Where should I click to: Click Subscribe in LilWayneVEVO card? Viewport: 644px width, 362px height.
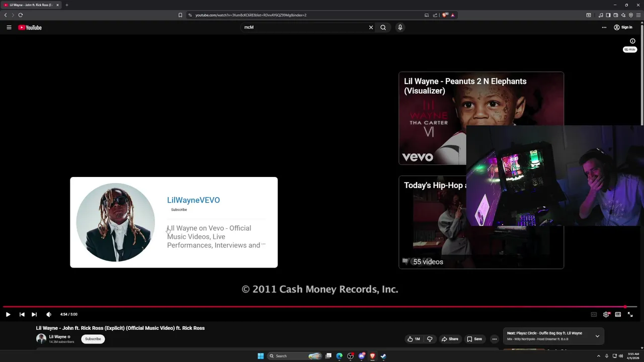pos(179,210)
